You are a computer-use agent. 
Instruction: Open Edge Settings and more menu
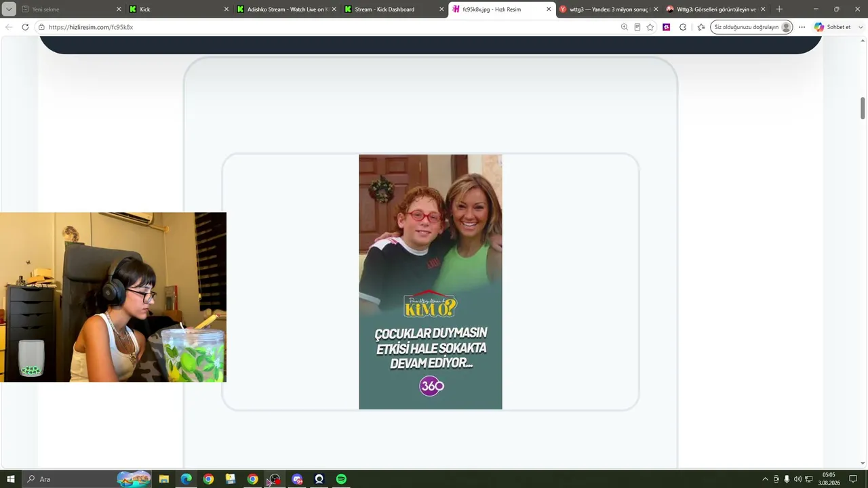point(802,27)
